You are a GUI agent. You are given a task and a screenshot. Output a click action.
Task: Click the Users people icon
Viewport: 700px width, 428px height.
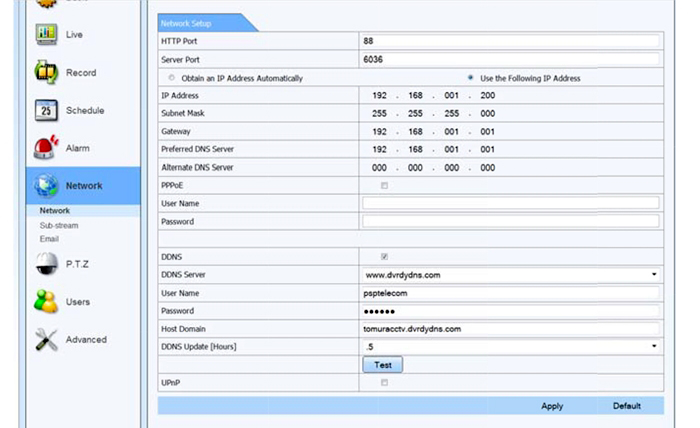[x=46, y=301]
